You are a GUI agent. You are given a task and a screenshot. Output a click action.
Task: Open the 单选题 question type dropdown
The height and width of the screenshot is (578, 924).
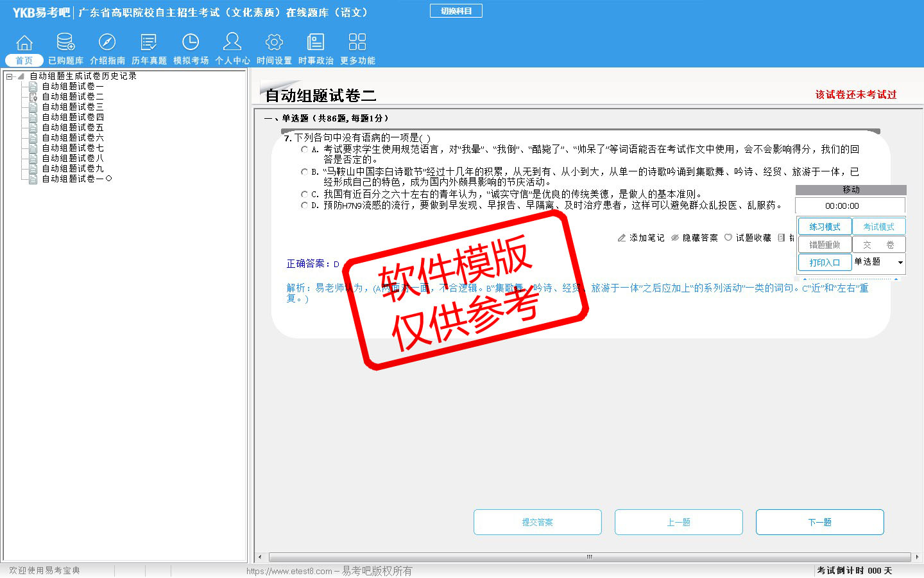[900, 262]
